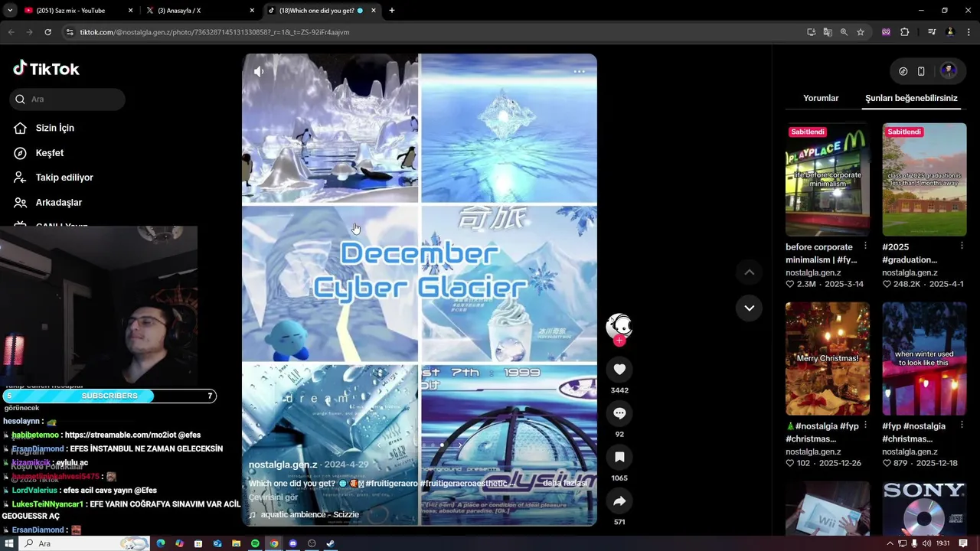
Task: Open the purple extension icon in toolbar
Action: tap(886, 32)
